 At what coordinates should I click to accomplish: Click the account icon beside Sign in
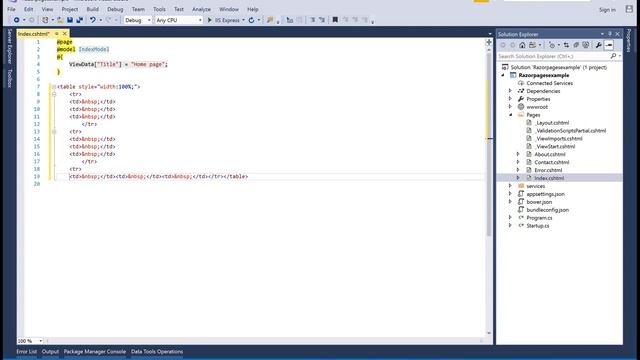[629, 9]
